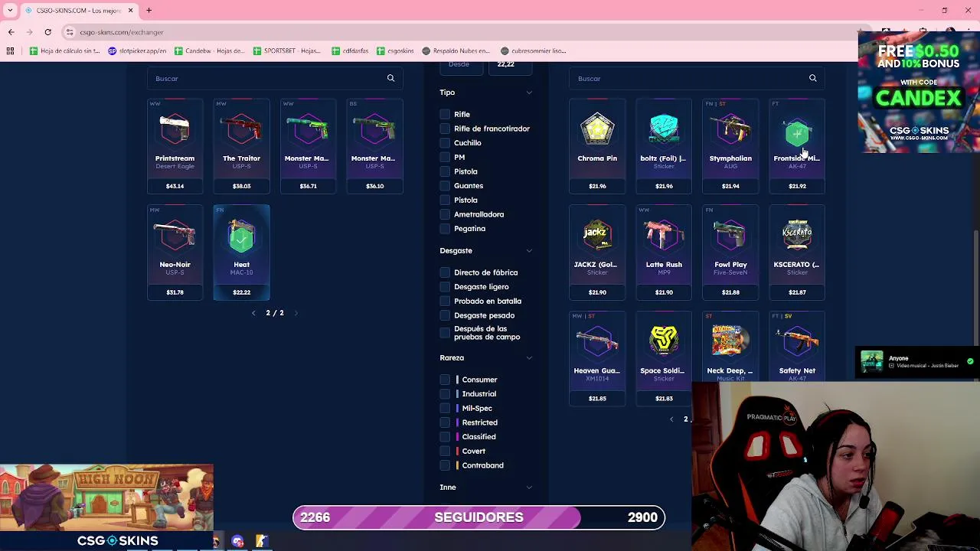980x551 pixels.
Task: Go to next page in left inventory
Action: click(x=296, y=313)
